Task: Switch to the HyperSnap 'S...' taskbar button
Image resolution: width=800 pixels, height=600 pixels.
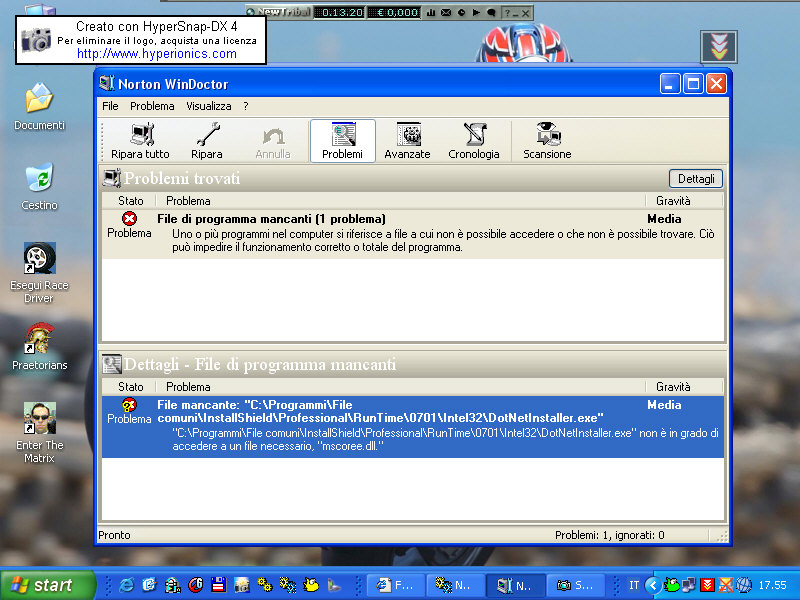Action: tap(575, 585)
